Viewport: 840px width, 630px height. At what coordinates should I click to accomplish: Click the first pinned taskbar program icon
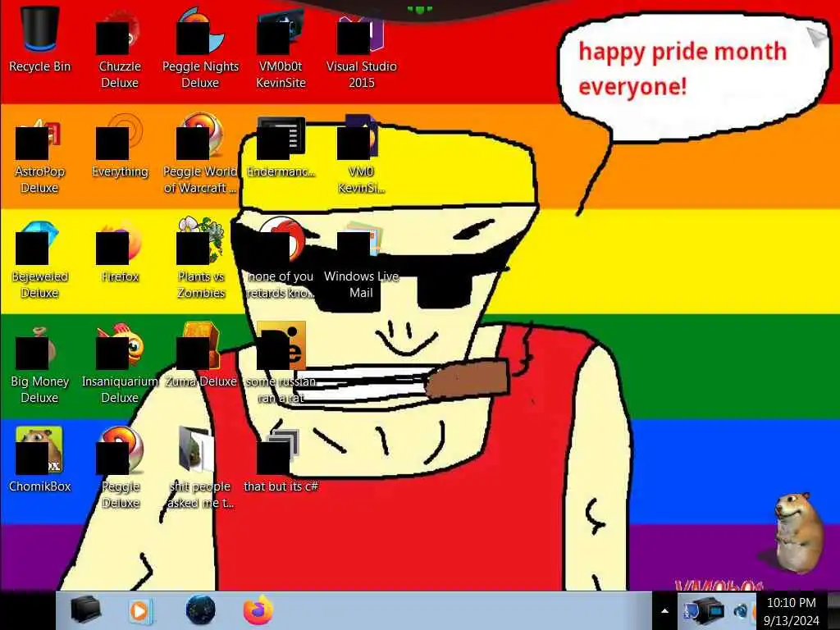(85, 610)
